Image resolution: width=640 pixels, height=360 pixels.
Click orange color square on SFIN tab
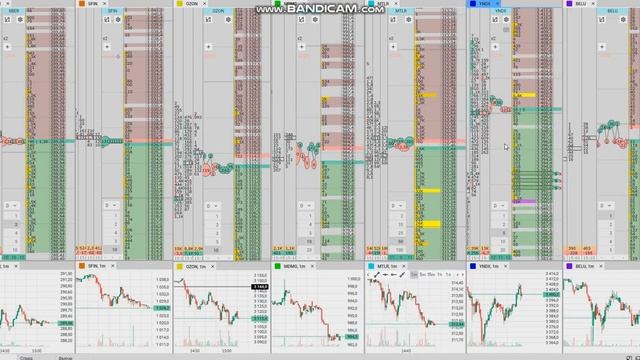click(x=82, y=3)
